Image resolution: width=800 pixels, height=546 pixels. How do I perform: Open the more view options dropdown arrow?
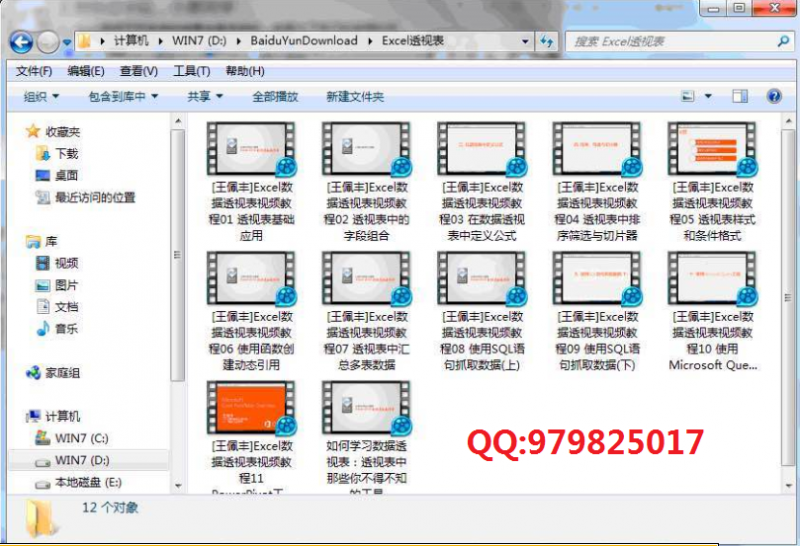(x=708, y=96)
